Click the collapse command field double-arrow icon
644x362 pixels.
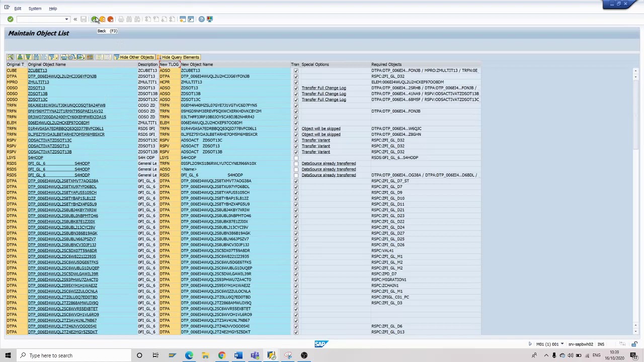[75, 19]
